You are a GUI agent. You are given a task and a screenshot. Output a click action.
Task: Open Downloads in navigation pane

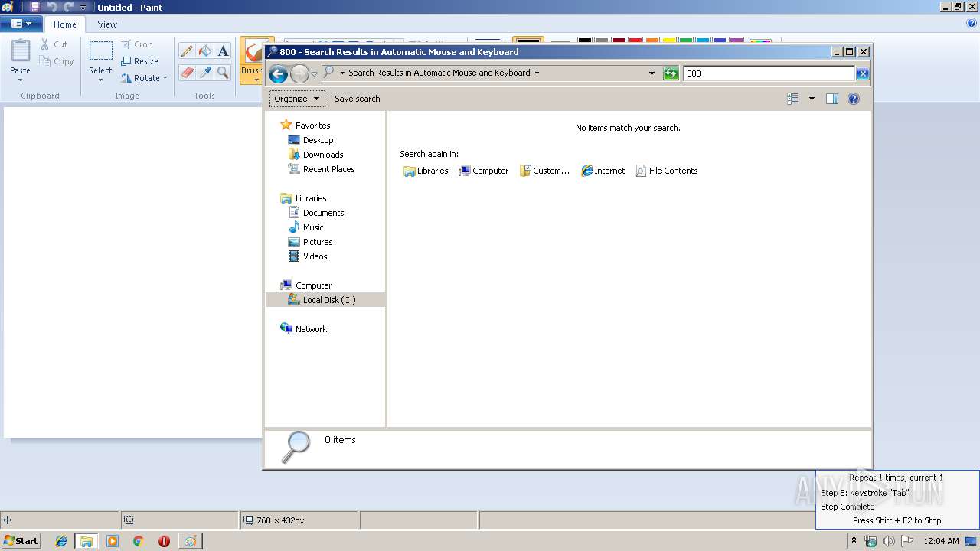point(315,155)
